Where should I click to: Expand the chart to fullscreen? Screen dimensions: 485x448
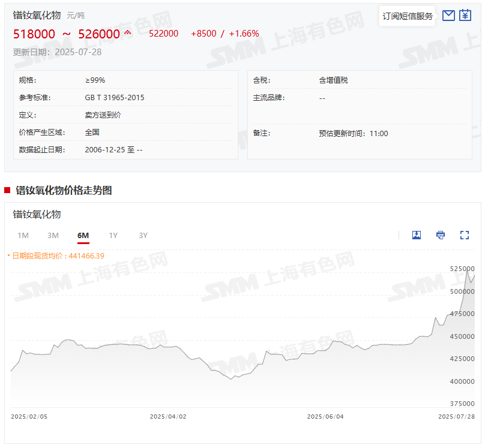[x=464, y=235]
